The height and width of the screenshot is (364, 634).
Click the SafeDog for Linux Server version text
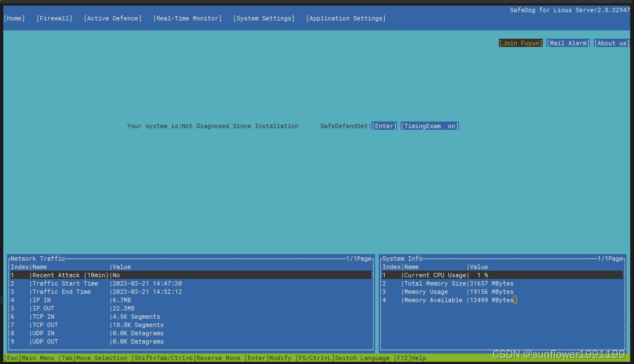[570, 10]
